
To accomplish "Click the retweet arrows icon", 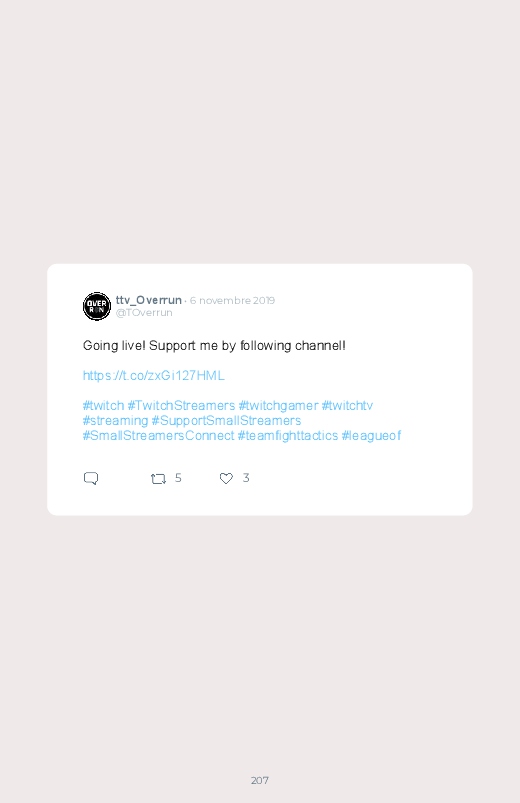I will 158,479.
